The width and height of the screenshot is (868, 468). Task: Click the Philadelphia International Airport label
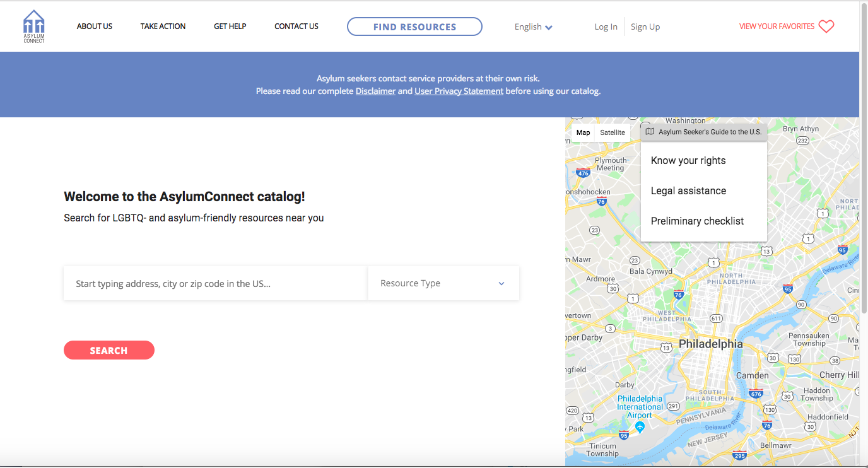[640, 407]
